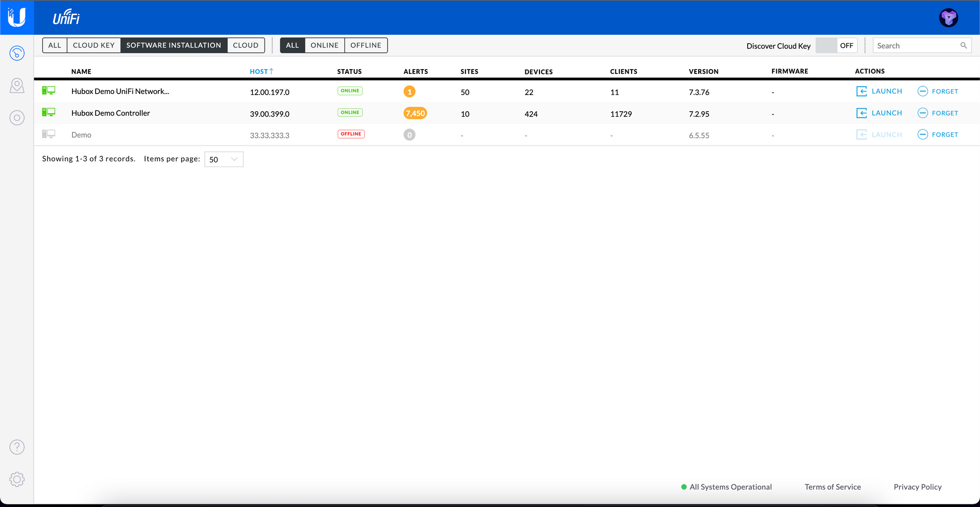Open the UniFi wordmark logo
The width and height of the screenshot is (980, 507).
click(x=66, y=17)
